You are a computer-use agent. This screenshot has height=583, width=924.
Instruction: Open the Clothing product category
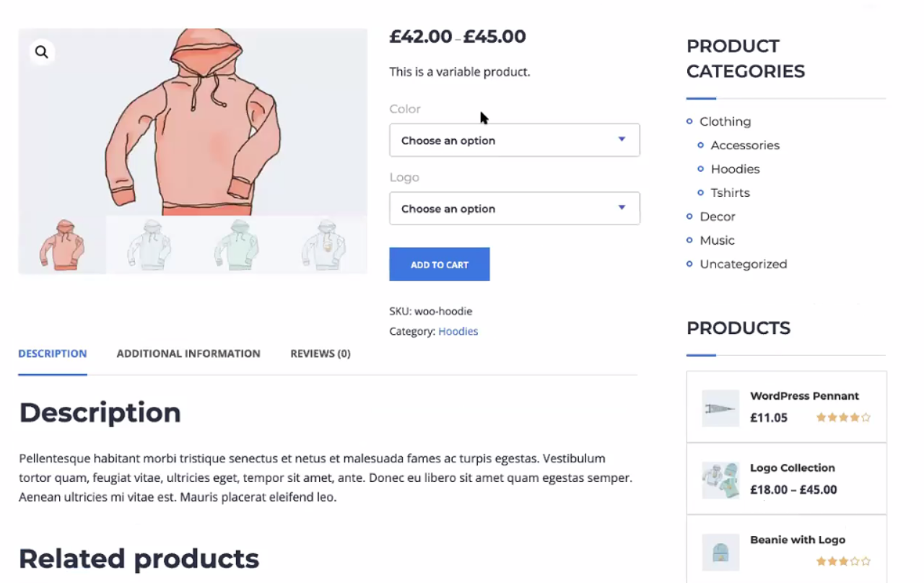[725, 121]
